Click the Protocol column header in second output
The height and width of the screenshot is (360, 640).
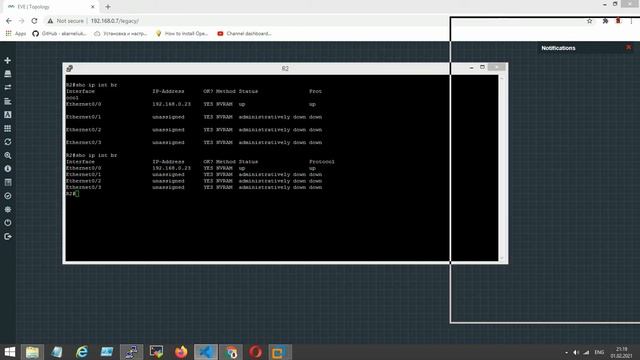click(x=322, y=162)
